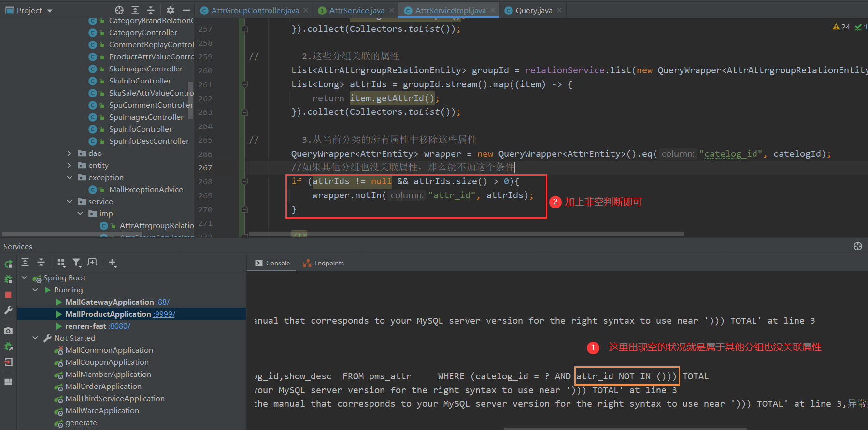This screenshot has width=868, height=430.
Task: Open the :9999/ link of MallProductApplication
Action: tap(164, 314)
